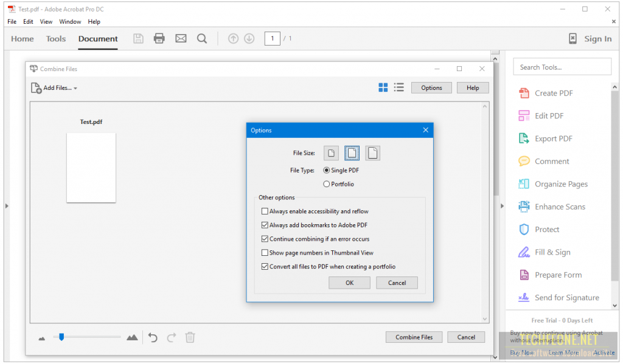Image resolution: width=623 pixels, height=364 pixels.
Task: Click the Search Tools field
Action: (562, 67)
